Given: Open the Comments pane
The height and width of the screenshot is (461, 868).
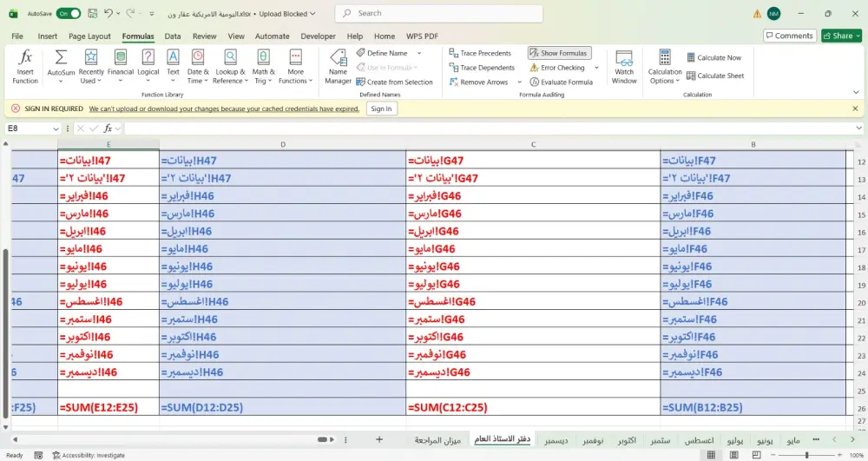Looking at the screenshot, I should [789, 36].
